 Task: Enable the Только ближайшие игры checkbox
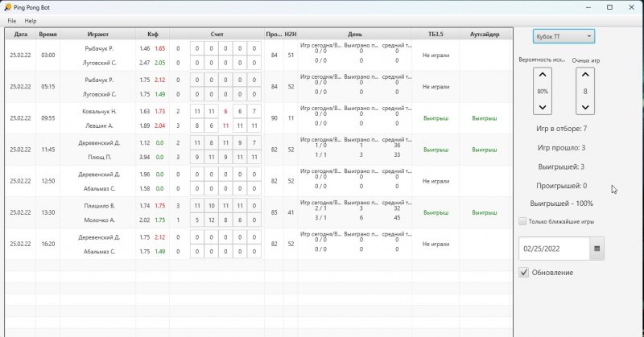pyautogui.click(x=523, y=221)
